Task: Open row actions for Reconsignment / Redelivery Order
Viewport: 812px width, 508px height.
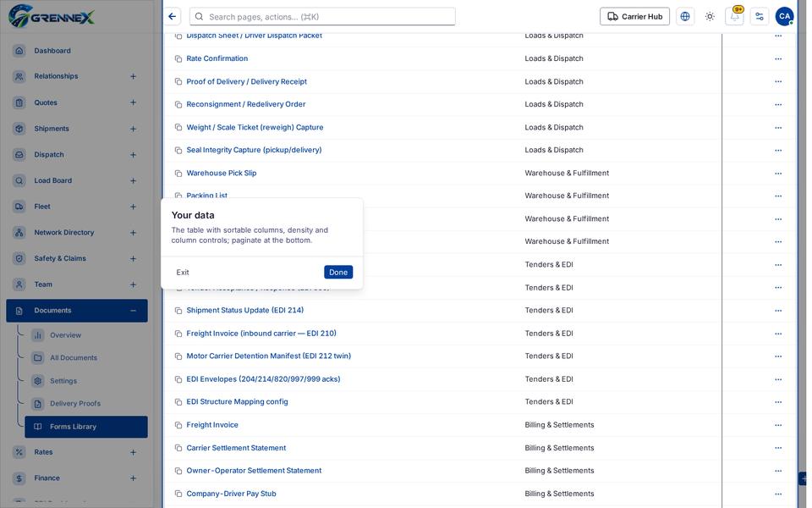Action: coord(778,105)
